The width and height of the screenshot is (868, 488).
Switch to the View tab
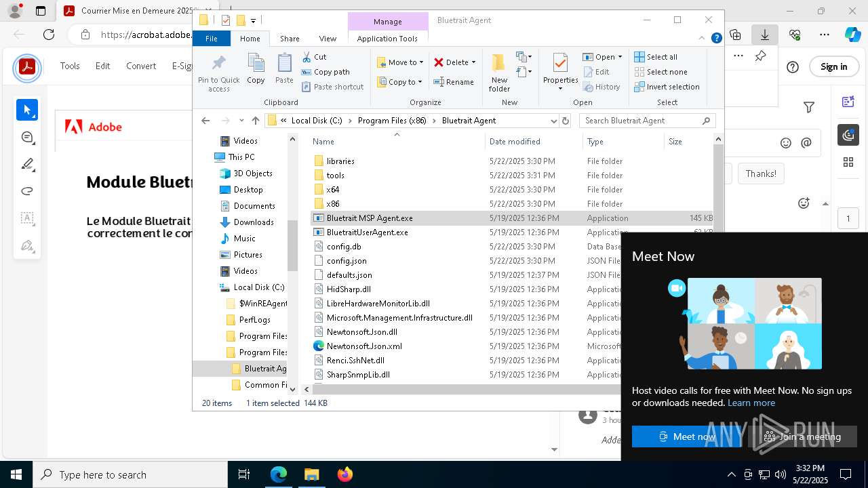point(328,39)
